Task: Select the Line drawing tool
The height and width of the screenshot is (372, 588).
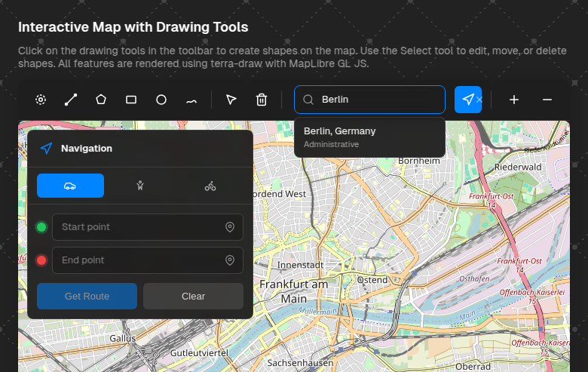Action: (x=71, y=100)
